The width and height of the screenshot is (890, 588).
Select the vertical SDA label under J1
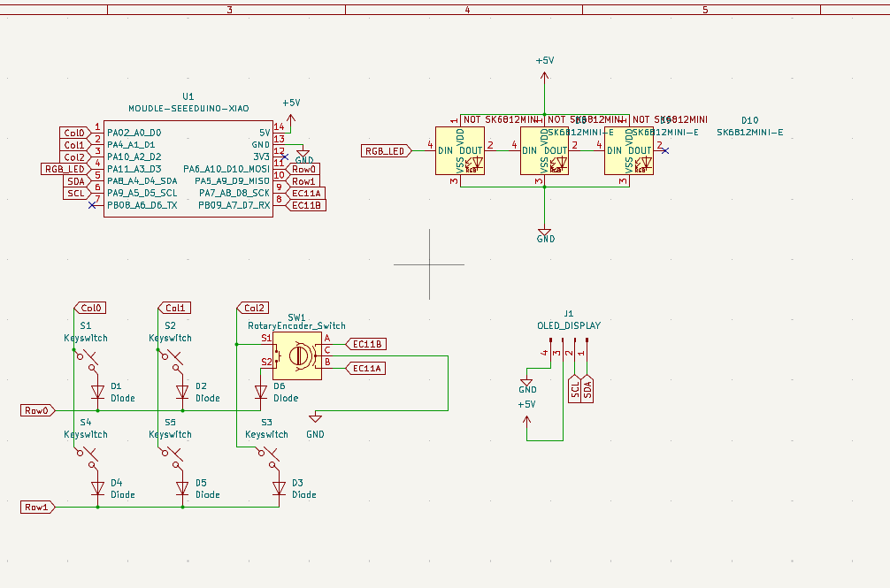[587, 389]
